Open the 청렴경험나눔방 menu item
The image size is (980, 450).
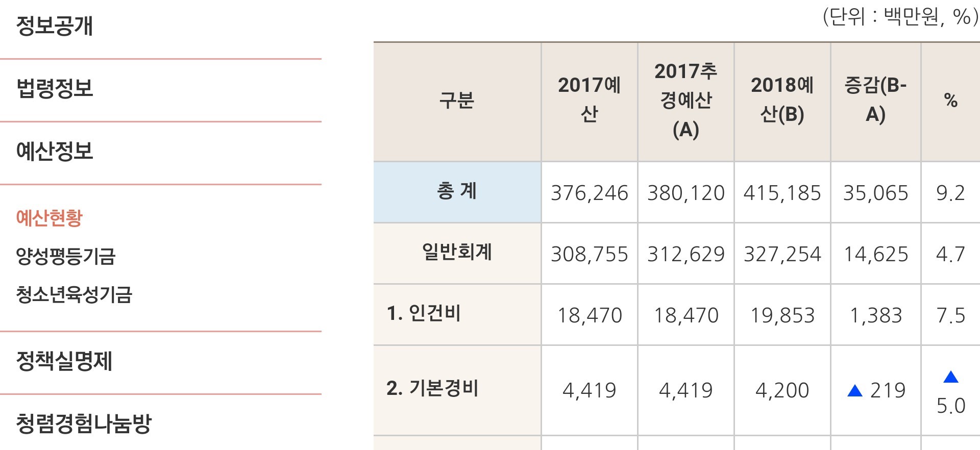click(84, 423)
